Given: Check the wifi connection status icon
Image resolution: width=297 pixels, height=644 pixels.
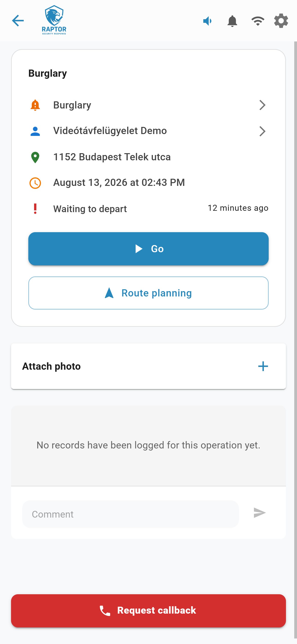Looking at the screenshot, I should click(x=258, y=21).
